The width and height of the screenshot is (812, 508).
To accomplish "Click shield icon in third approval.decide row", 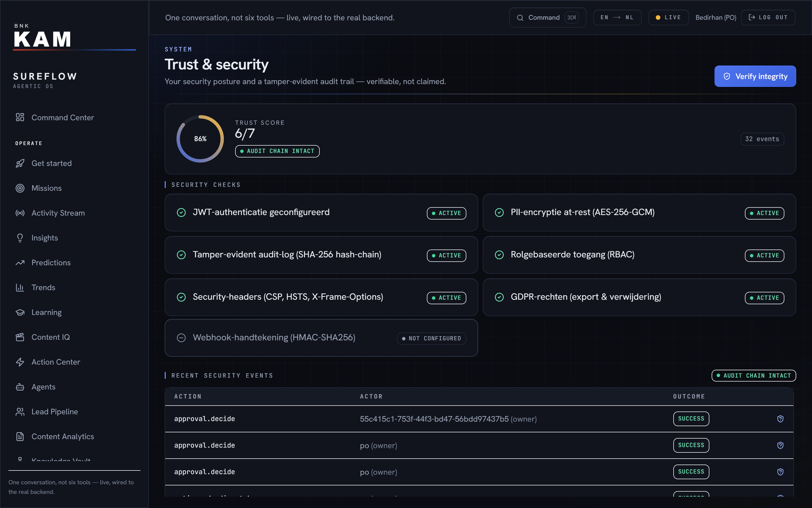I will [x=780, y=472].
